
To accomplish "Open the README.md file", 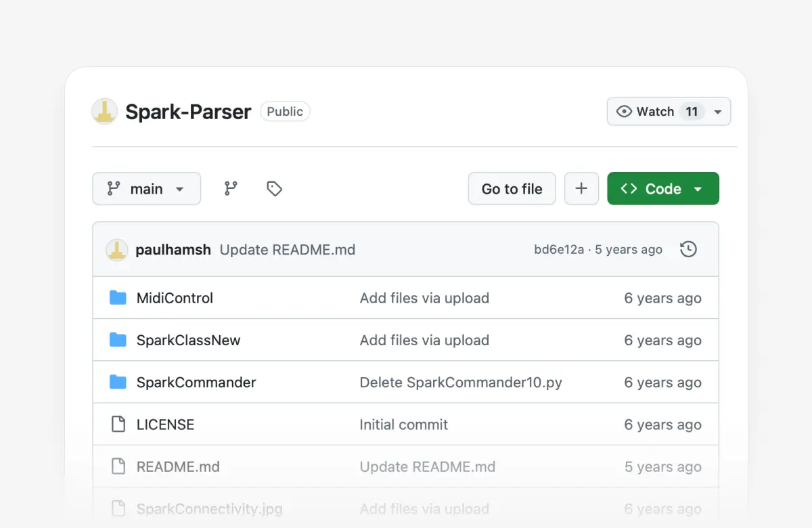I will tap(178, 466).
